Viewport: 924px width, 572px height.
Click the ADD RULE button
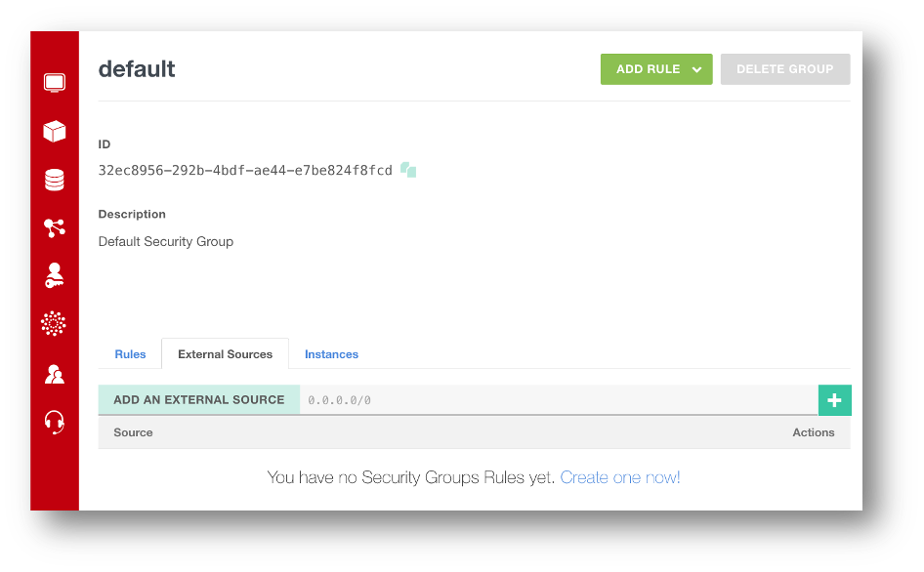647,69
